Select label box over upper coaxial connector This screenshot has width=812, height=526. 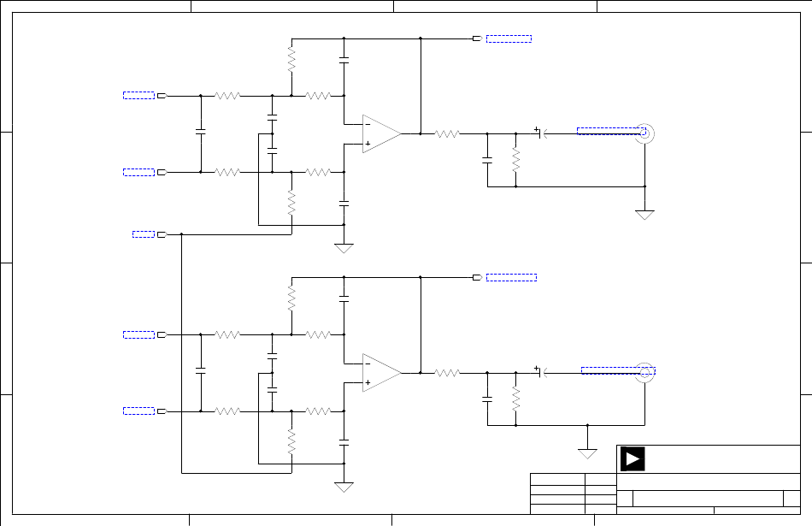coord(611,131)
